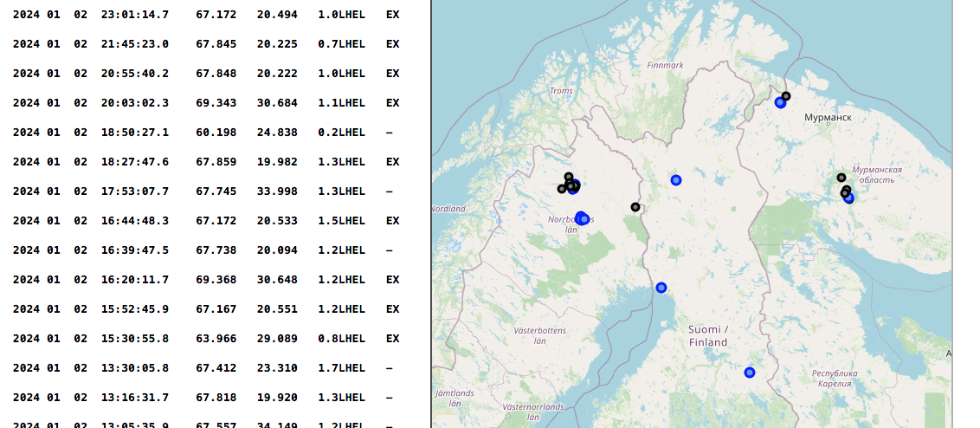Select the 13:16:31.7 event

(x=134, y=398)
